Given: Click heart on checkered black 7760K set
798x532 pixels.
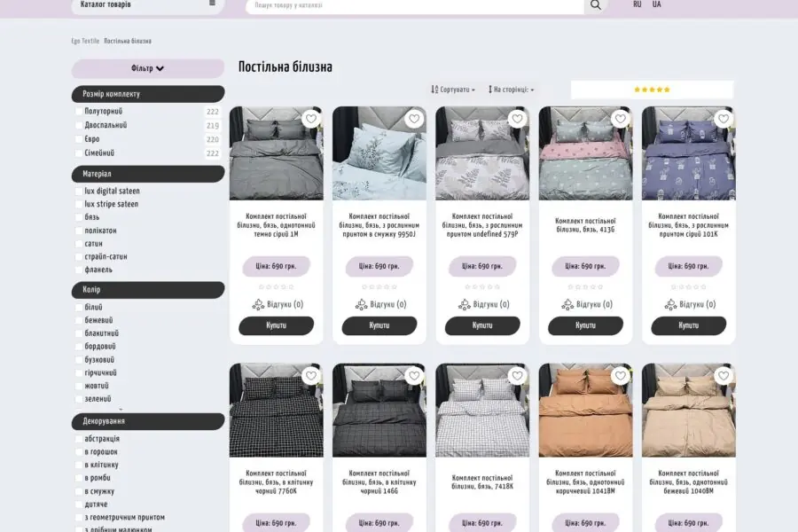Looking at the screenshot, I should tap(311, 376).
